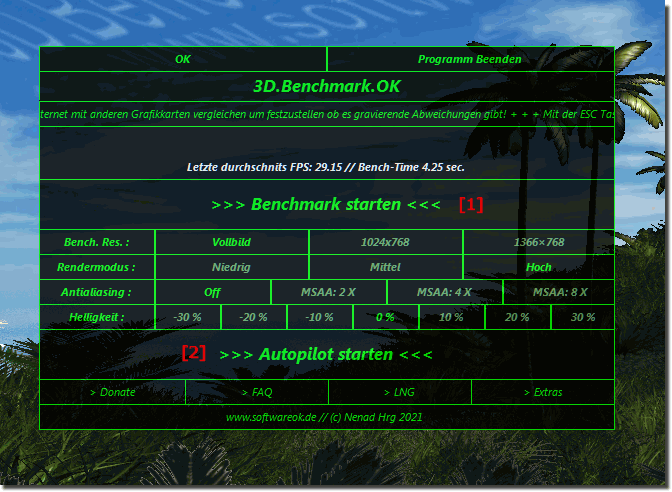
Task: Open the Donate link
Action: click(x=113, y=392)
